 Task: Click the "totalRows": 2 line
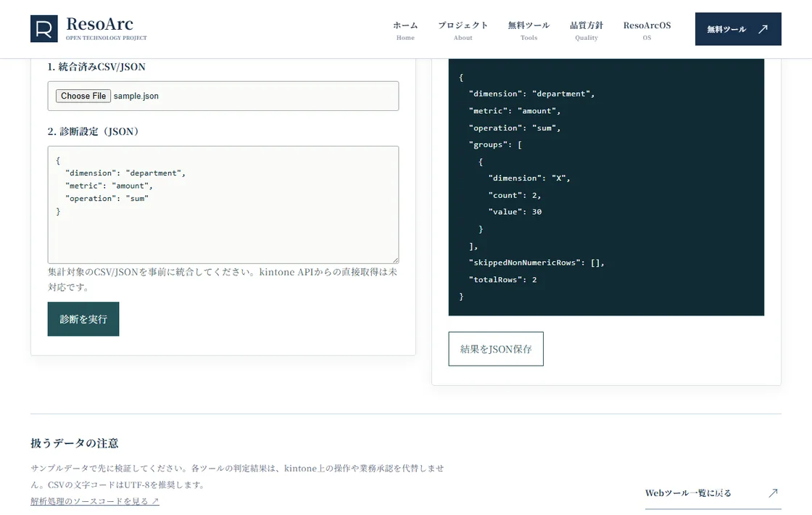503,280
